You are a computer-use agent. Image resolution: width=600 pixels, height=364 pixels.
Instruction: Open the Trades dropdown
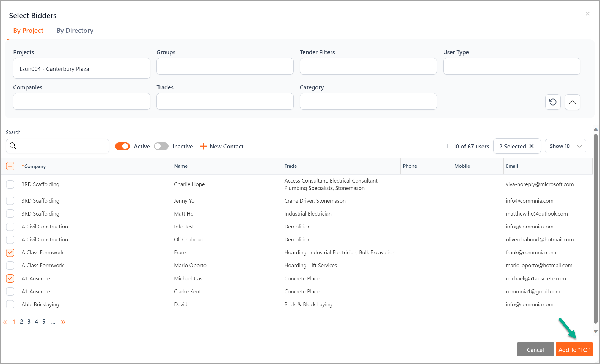click(225, 101)
